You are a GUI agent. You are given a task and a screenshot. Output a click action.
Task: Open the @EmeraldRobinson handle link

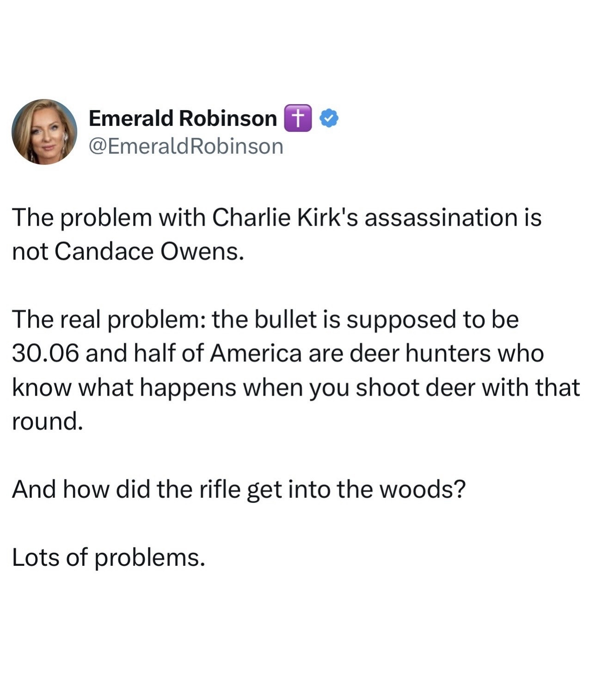point(185,147)
